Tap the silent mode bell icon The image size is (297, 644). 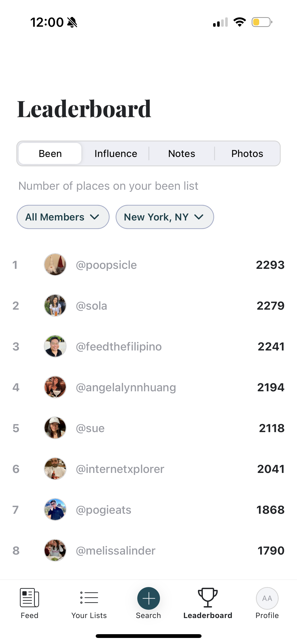[x=72, y=22]
